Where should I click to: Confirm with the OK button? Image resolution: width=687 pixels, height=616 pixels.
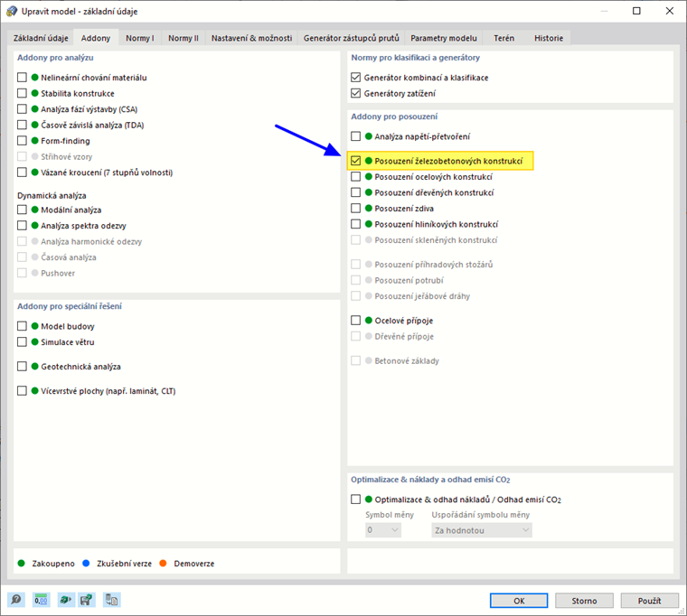(519, 601)
